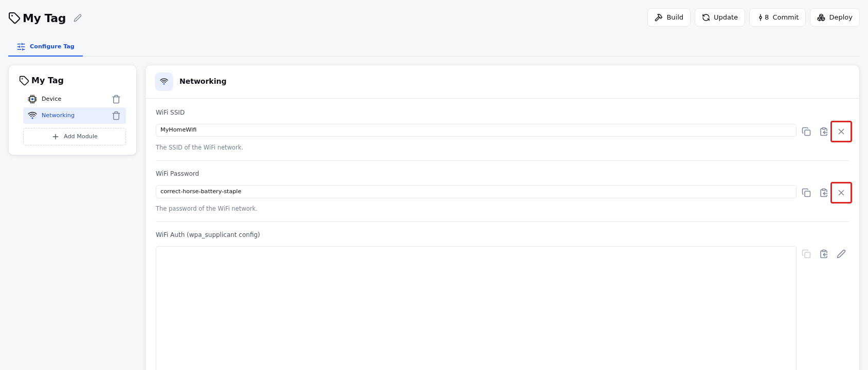Clear the WiFi Password with the X icon
This screenshot has height=370, width=868.
pos(841,193)
